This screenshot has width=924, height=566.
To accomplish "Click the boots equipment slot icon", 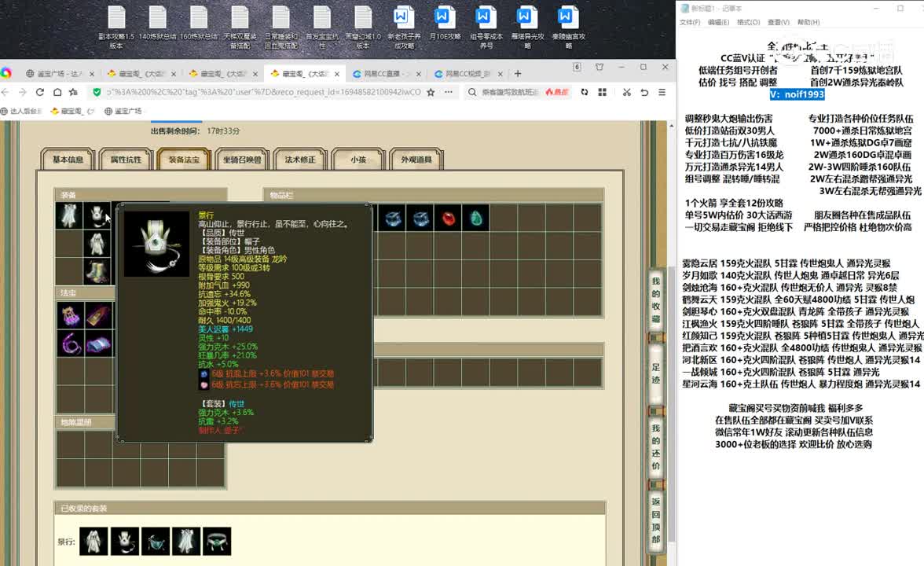I will (x=97, y=272).
